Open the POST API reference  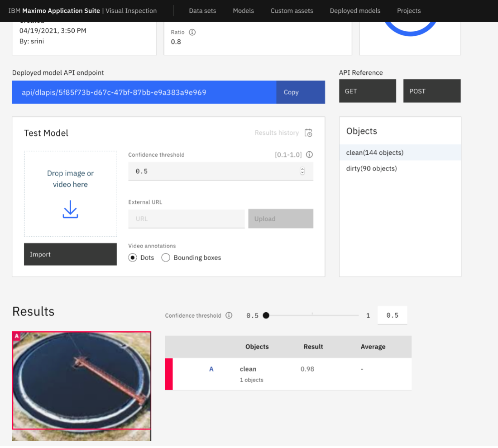432,91
